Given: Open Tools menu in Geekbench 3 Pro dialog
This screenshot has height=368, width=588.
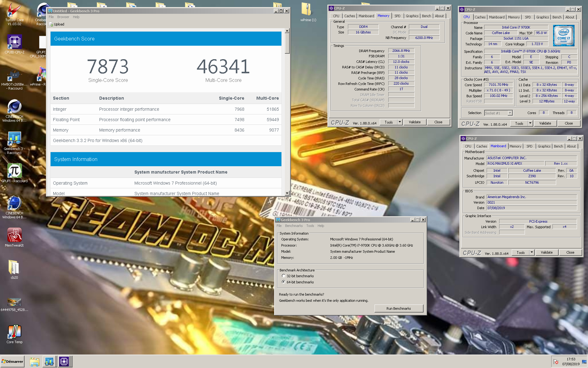Looking at the screenshot, I should [310, 226].
